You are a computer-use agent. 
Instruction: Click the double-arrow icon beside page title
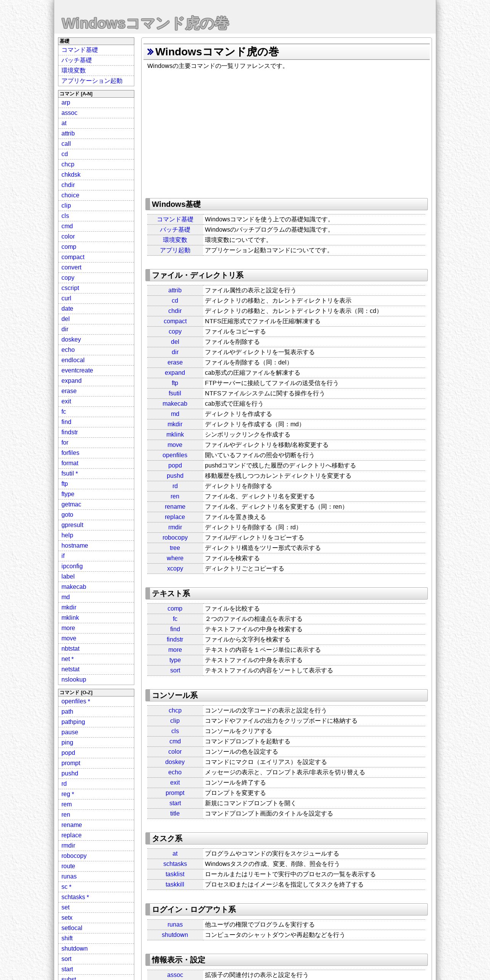click(150, 52)
